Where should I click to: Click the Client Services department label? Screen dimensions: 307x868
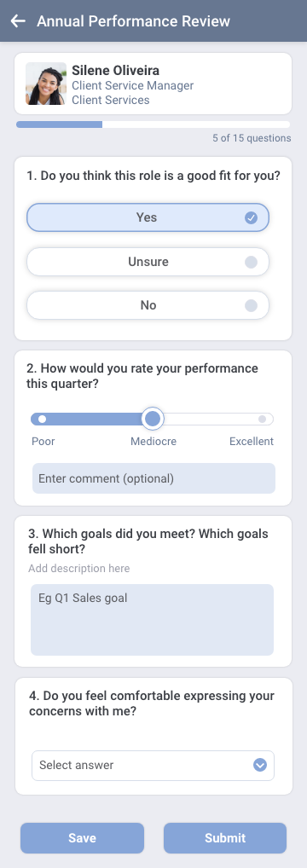pos(111,101)
